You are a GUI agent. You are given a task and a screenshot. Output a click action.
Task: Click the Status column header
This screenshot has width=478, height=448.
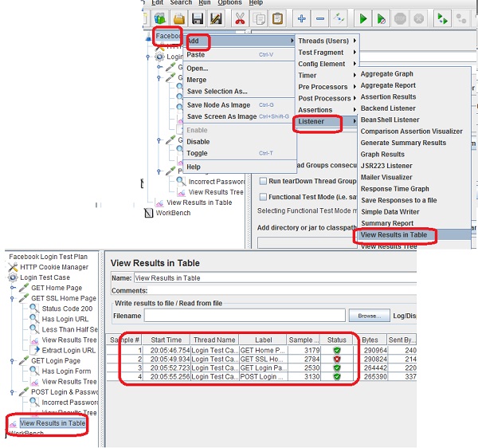coord(335,340)
